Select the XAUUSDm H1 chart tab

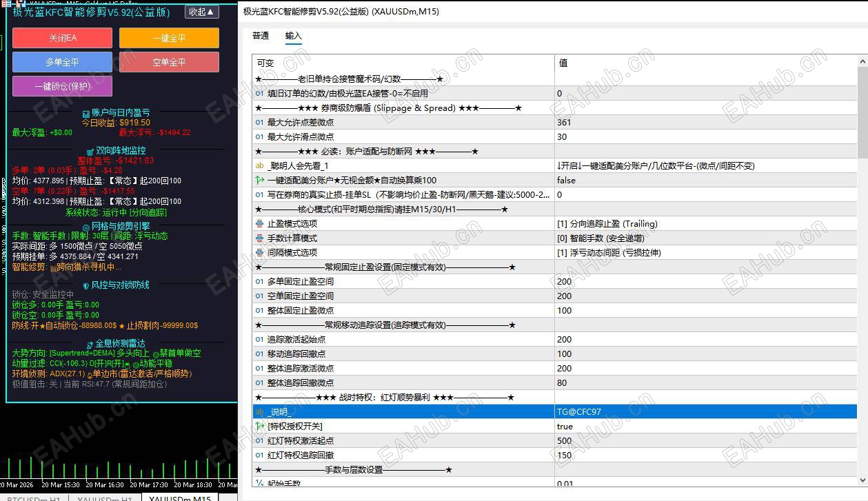[103, 498]
